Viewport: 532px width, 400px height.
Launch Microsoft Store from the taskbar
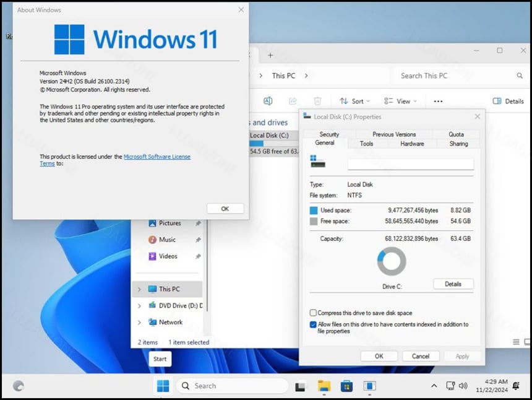coord(346,386)
